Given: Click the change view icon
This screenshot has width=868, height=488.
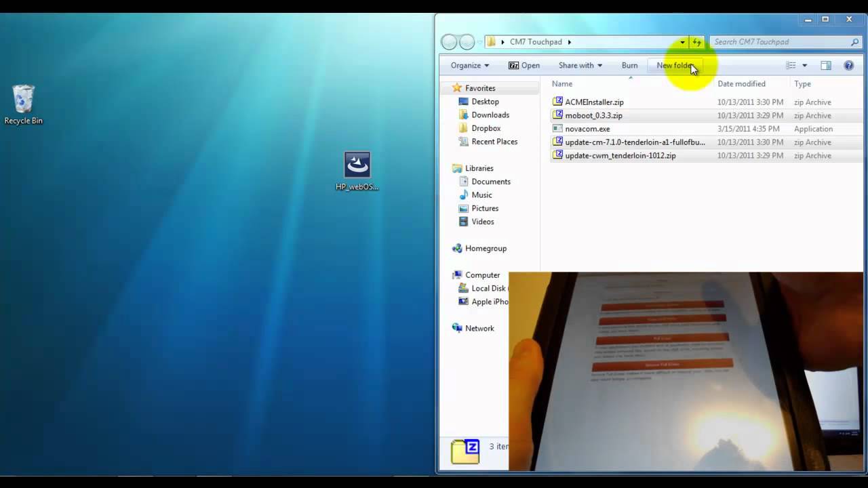Looking at the screenshot, I should (791, 66).
